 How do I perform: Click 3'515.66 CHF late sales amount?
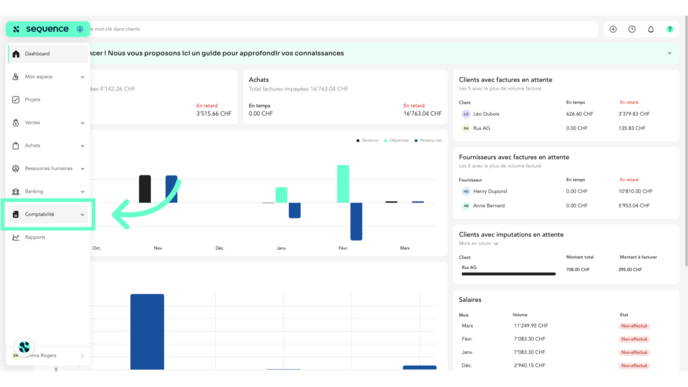click(x=214, y=114)
